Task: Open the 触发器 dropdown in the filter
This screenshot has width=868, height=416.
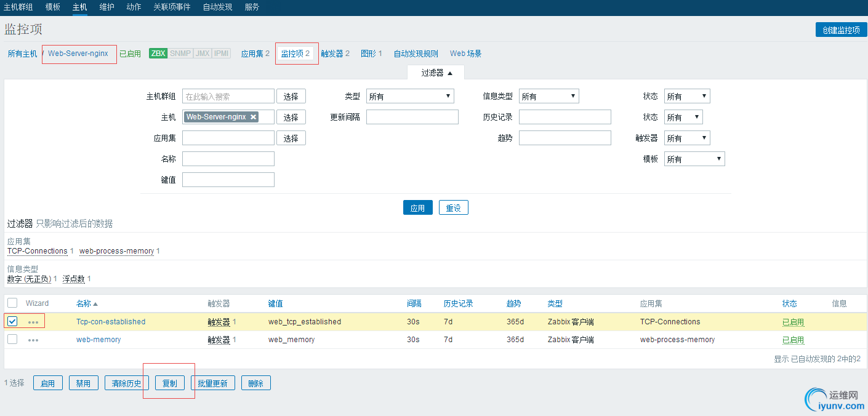Action: coord(687,138)
